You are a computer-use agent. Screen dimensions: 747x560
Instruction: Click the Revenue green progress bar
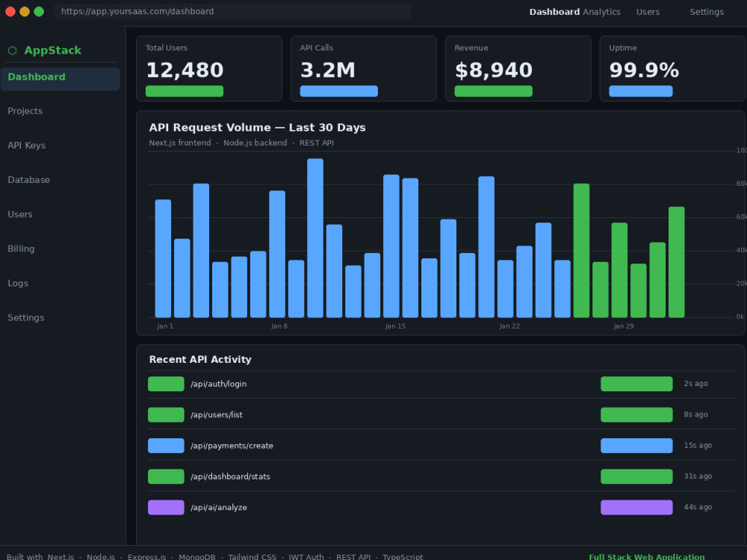click(x=494, y=91)
